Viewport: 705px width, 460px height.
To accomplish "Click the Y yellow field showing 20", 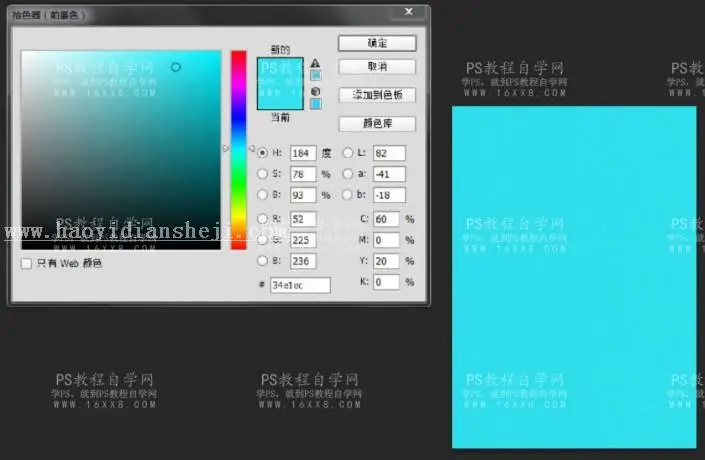I will tap(386, 261).
